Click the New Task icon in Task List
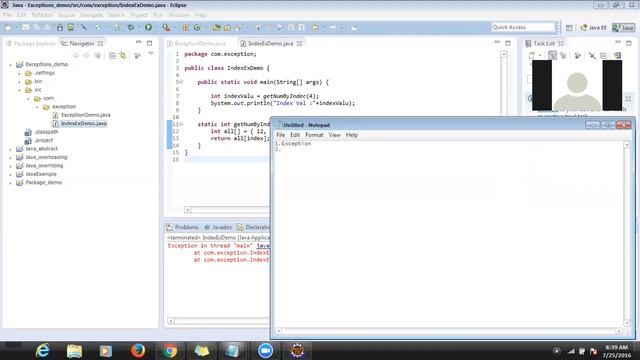Screen dimensions: 640x360 coord(532,55)
